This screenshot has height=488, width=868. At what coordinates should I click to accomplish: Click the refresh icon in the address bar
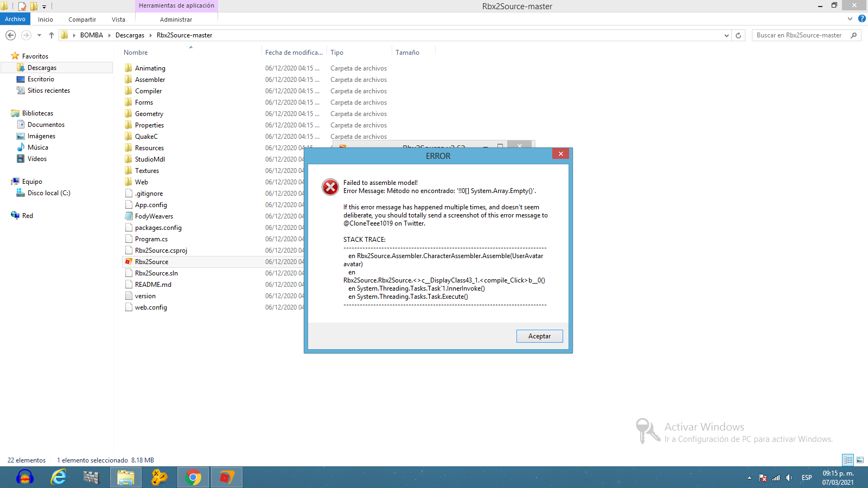click(x=738, y=35)
